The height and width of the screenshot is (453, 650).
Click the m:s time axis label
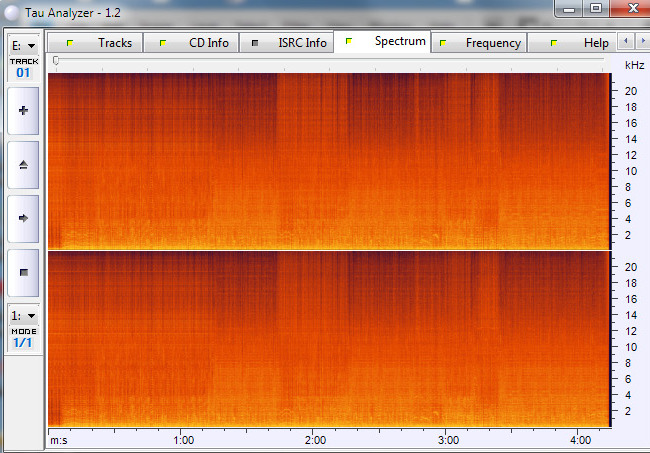(x=59, y=440)
